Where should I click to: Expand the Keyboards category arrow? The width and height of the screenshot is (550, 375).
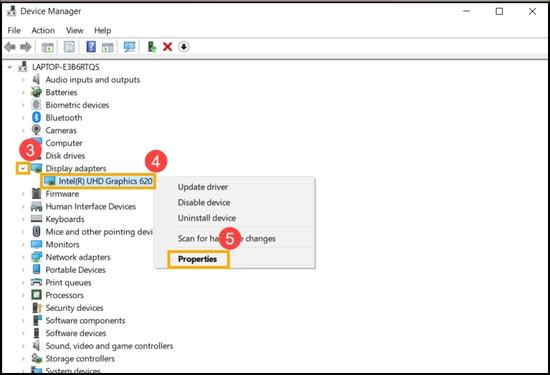coord(23,219)
